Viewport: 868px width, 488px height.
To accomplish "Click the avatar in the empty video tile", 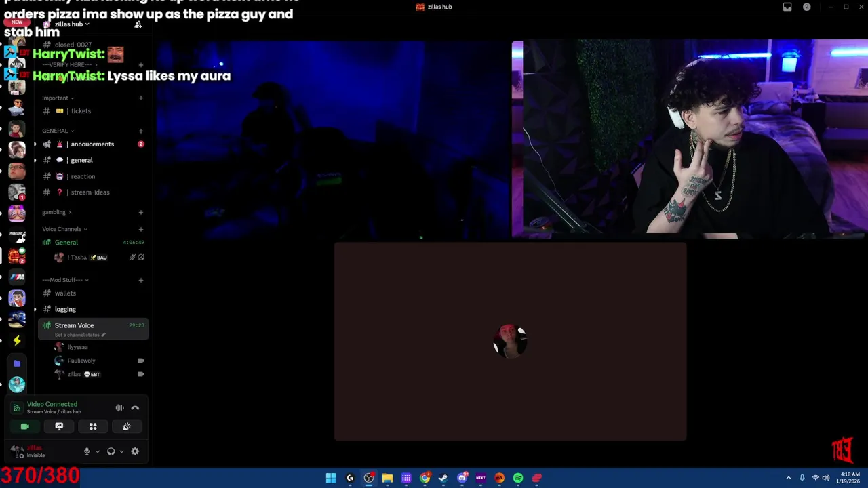I will point(510,341).
